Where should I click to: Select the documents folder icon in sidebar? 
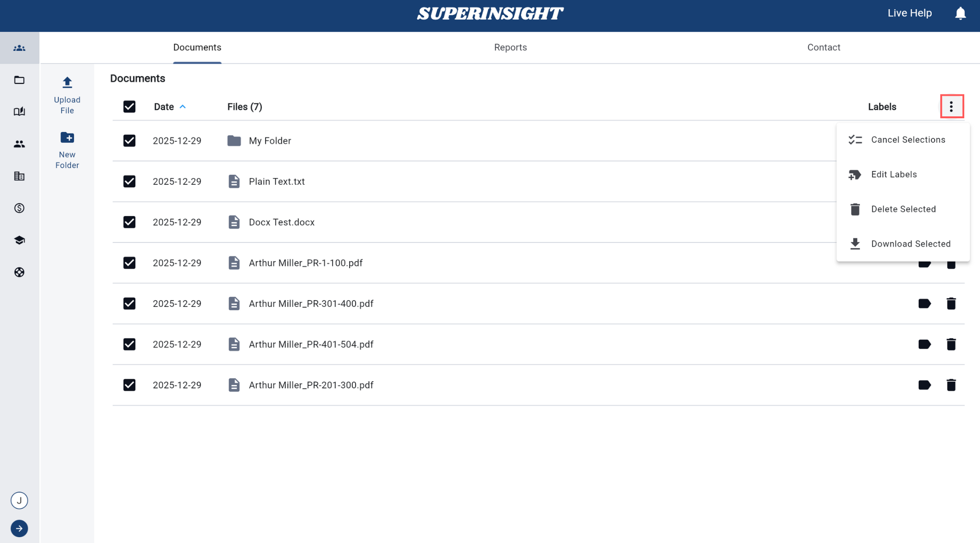coord(19,79)
